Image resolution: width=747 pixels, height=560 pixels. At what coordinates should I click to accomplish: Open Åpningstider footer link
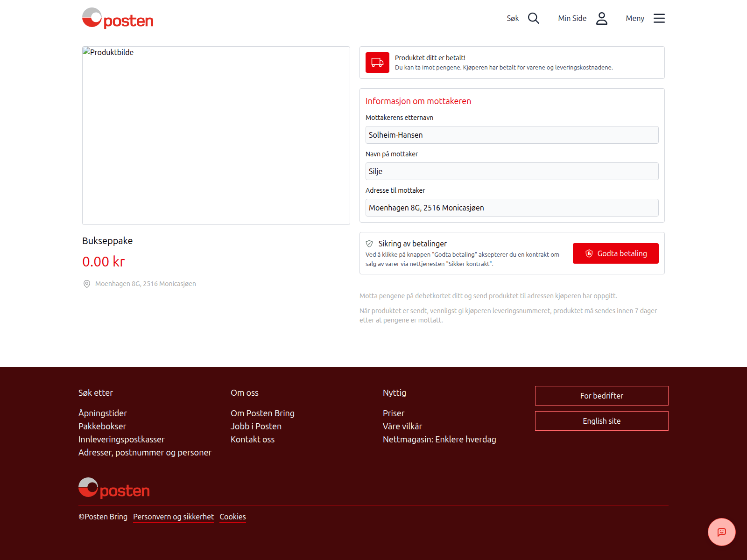point(103,413)
